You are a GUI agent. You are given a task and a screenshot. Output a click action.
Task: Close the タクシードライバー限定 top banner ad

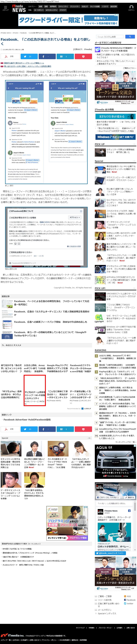pos(117,15)
